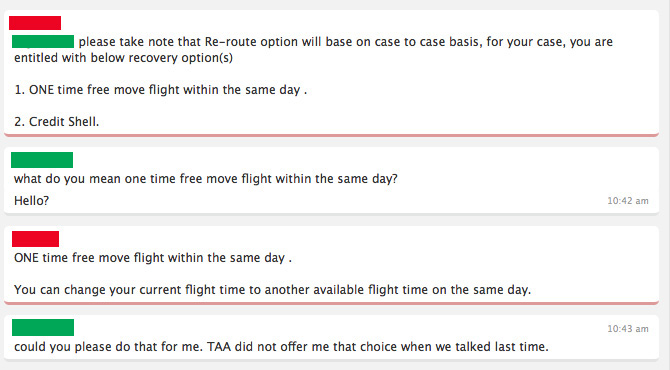Click the pink underline below the first agent message
The image size is (670, 370).
pos(331,135)
